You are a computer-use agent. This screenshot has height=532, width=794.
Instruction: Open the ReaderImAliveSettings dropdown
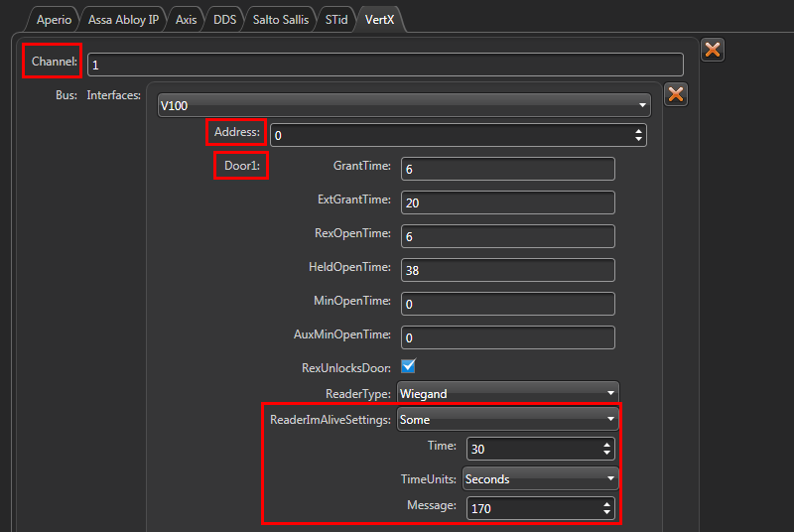[x=507, y=420]
